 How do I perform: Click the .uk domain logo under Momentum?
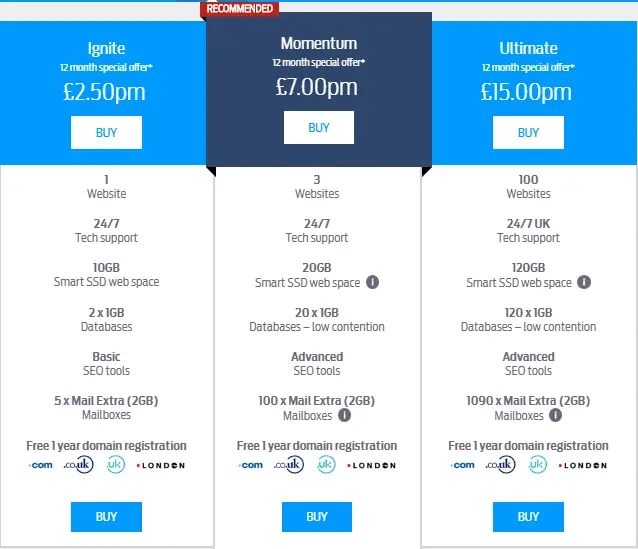coord(326,464)
